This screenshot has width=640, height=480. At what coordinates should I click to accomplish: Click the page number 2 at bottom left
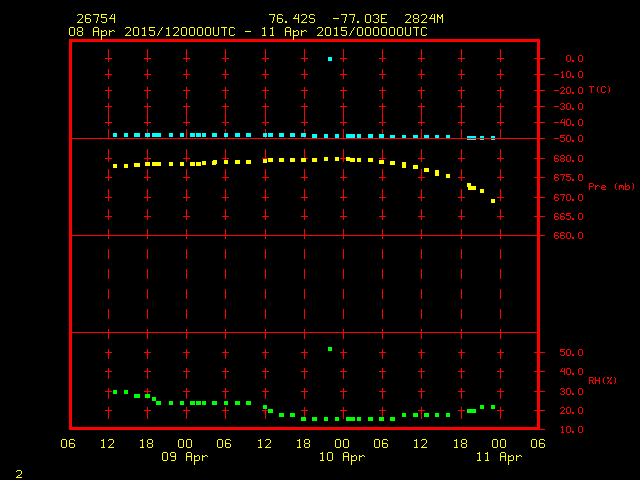(19, 474)
